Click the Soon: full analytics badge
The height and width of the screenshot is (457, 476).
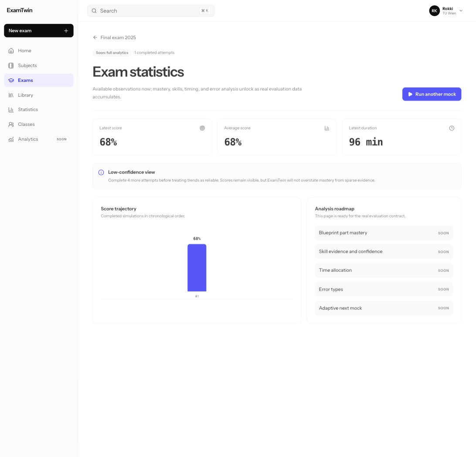[x=112, y=53]
